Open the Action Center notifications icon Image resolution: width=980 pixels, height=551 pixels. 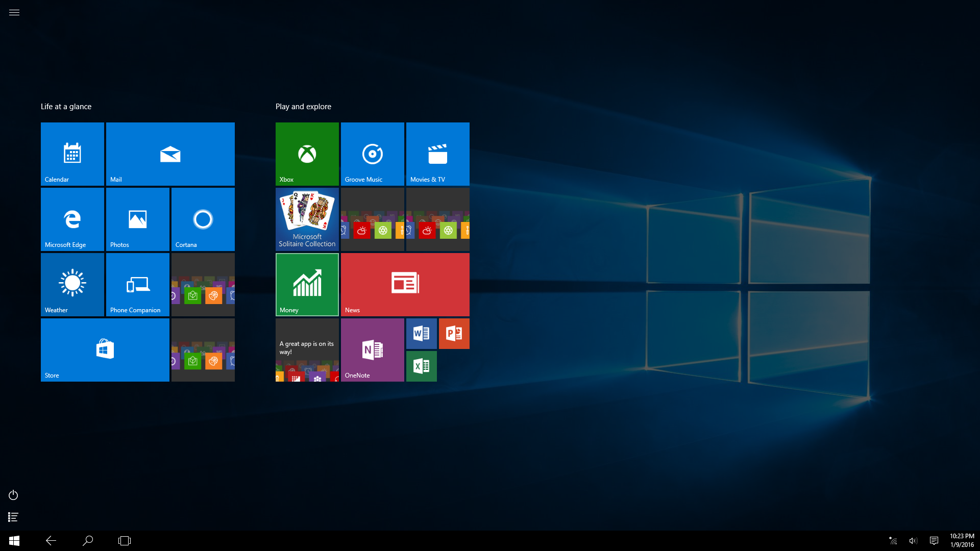(934, 541)
